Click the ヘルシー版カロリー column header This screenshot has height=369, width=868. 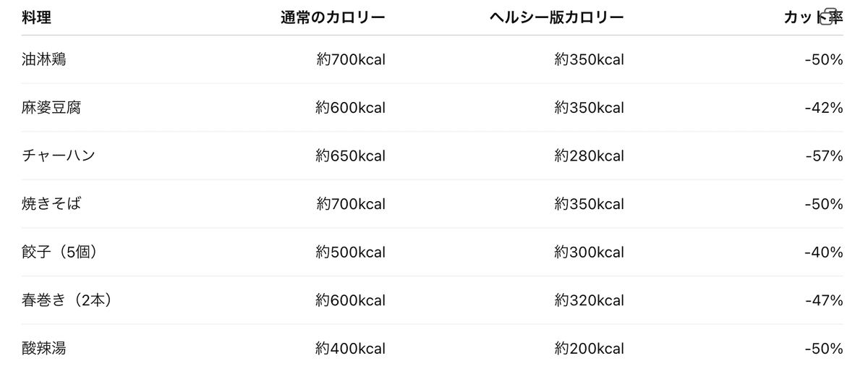point(556,18)
